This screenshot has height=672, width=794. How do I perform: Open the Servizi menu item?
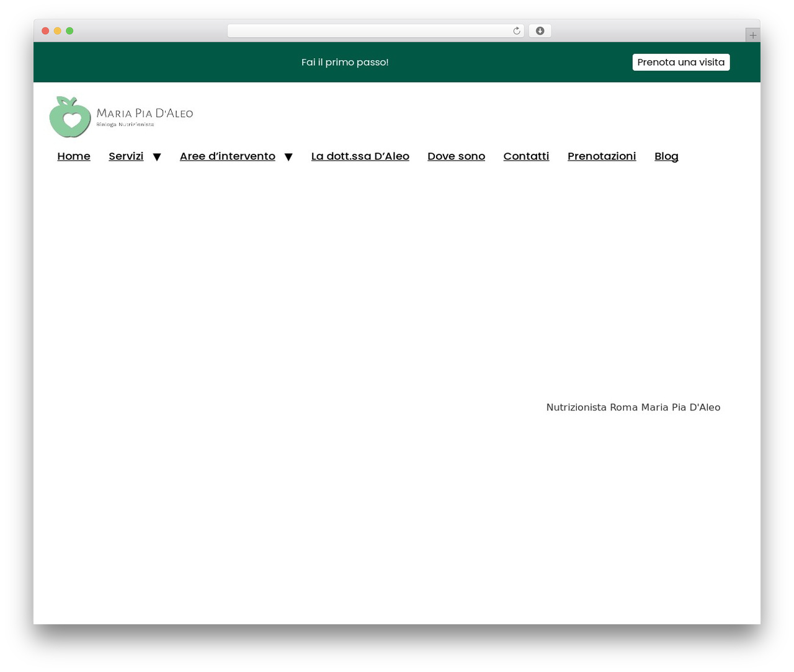[126, 156]
